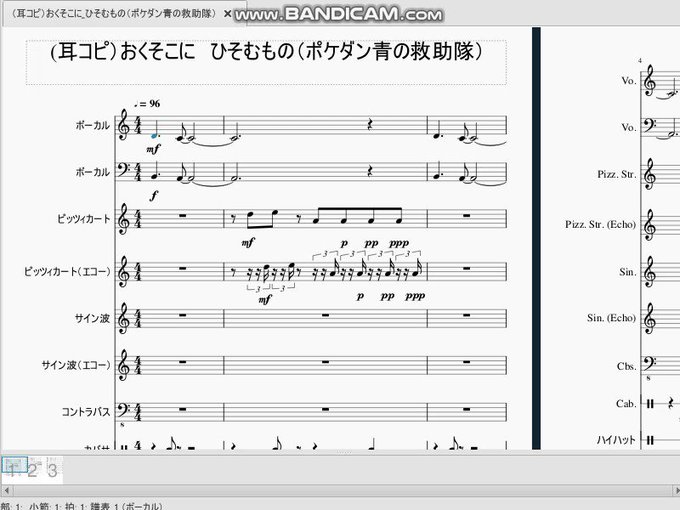Click the Cbs. staff label on page 2
Screen dimensions: 680x510
[x=627, y=366]
